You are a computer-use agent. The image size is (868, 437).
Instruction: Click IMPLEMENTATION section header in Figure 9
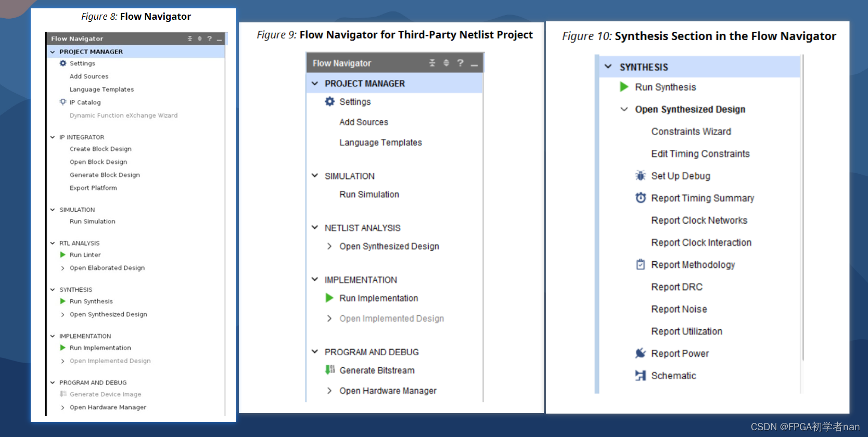point(361,280)
